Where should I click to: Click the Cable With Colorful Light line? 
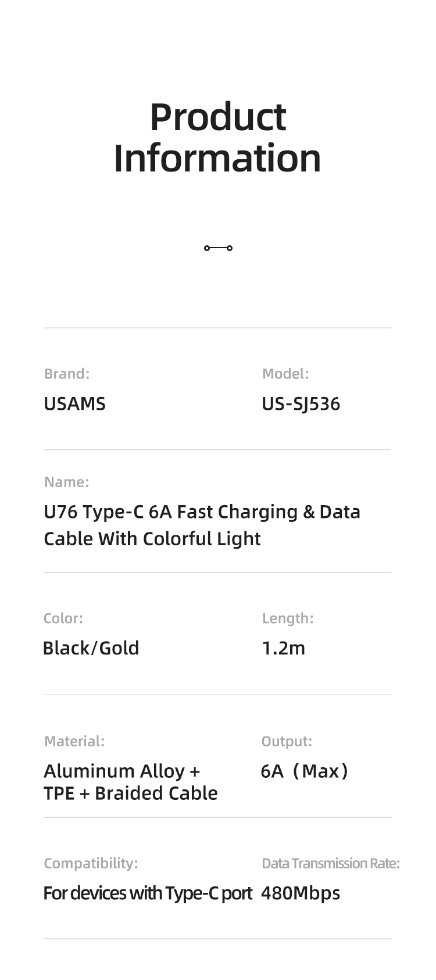point(152,539)
